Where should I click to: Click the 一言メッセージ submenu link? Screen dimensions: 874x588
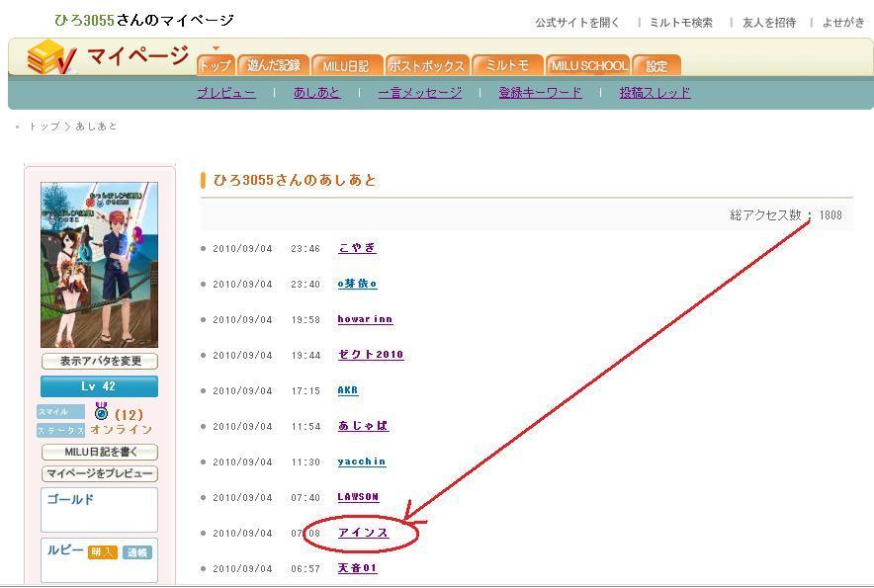(x=420, y=92)
